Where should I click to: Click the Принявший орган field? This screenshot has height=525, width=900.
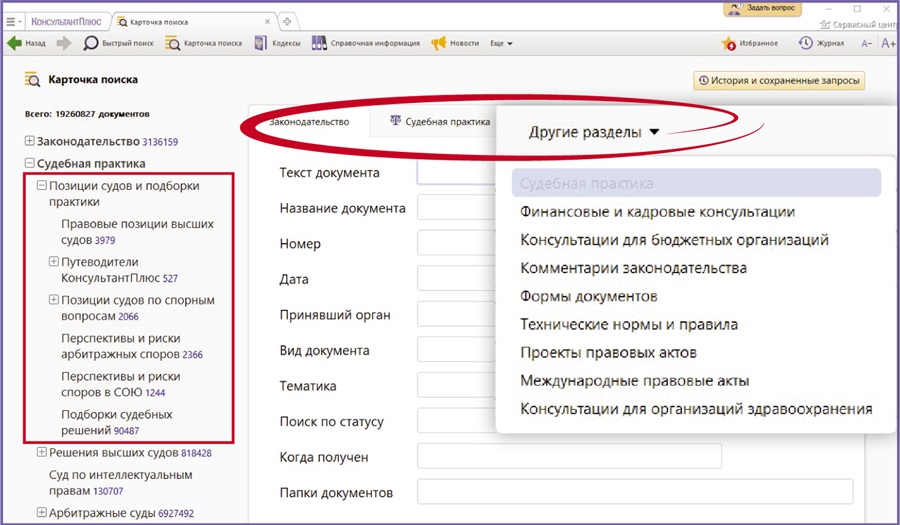pos(456,314)
